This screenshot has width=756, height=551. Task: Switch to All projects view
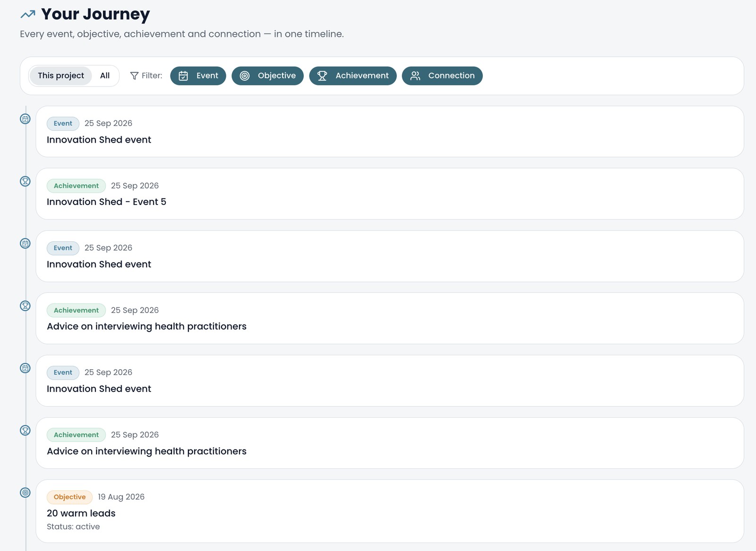click(x=105, y=76)
